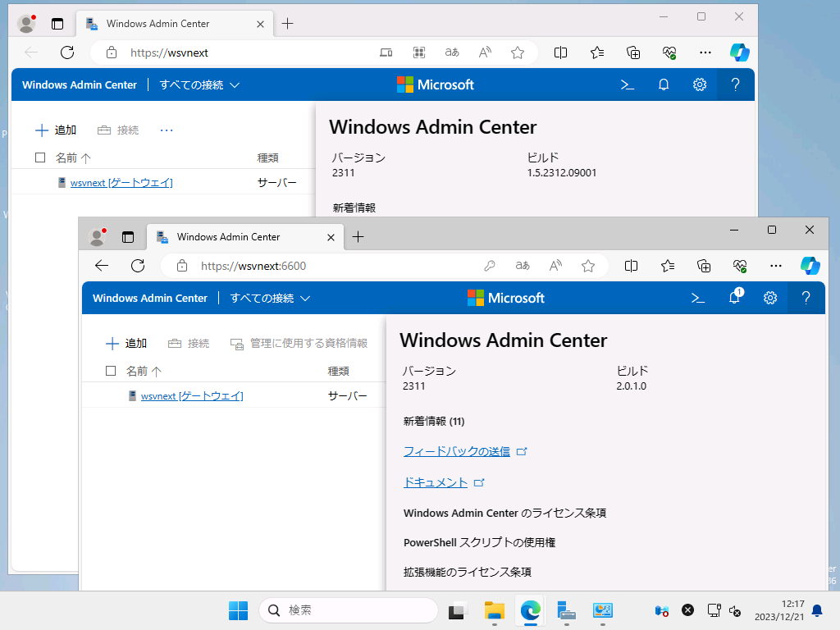Open PowerShell session from Admin Center header
This screenshot has width=840, height=630.
(x=698, y=298)
